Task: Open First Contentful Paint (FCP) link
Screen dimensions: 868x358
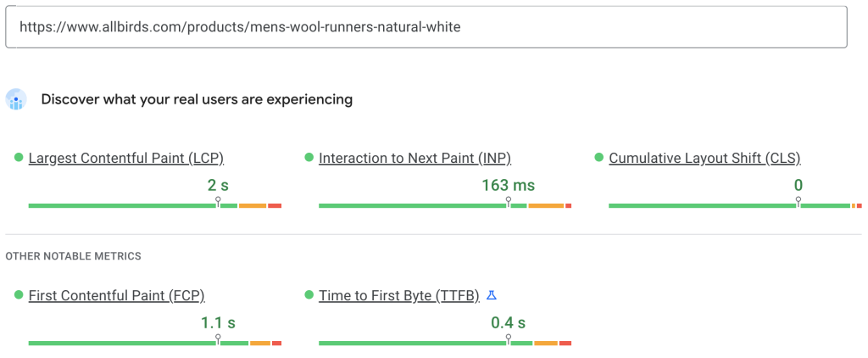Action: 117,295
